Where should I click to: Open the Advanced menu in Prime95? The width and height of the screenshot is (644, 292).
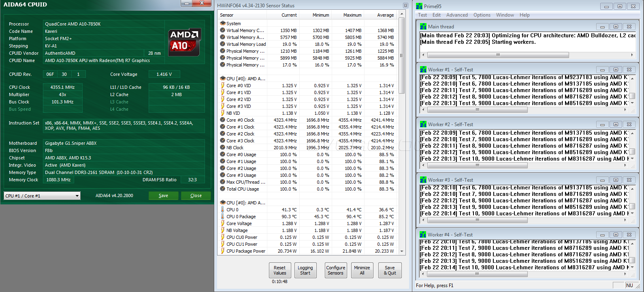pyautogui.click(x=457, y=15)
